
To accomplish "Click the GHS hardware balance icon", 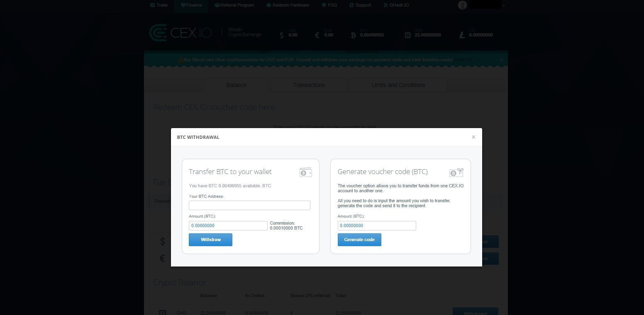I will click(407, 35).
